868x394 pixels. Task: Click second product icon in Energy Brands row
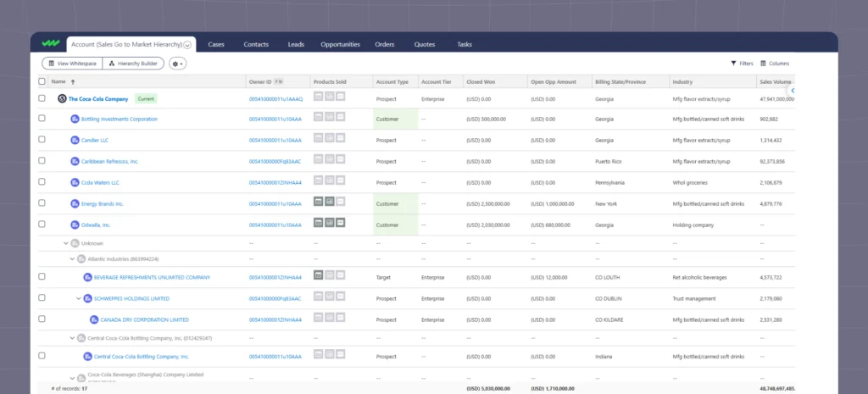(x=330, y=202)
